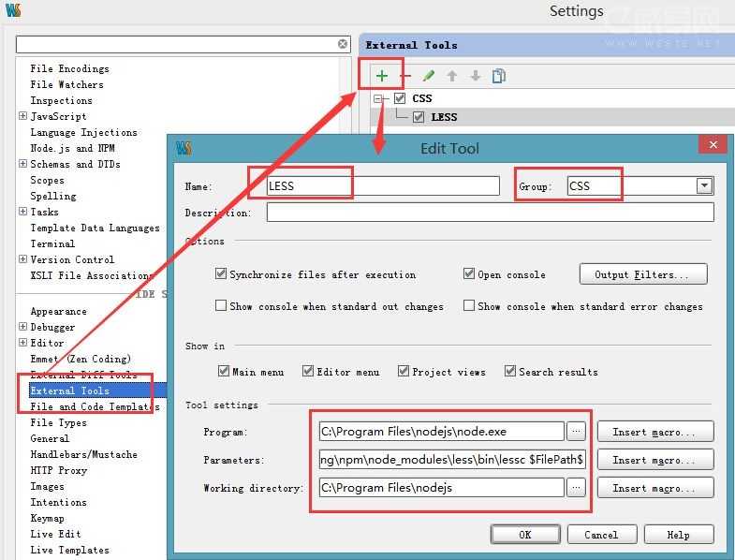Open Handlebars/Mustache settings
This screenshot has height=560, width=735.
point(84,454)
